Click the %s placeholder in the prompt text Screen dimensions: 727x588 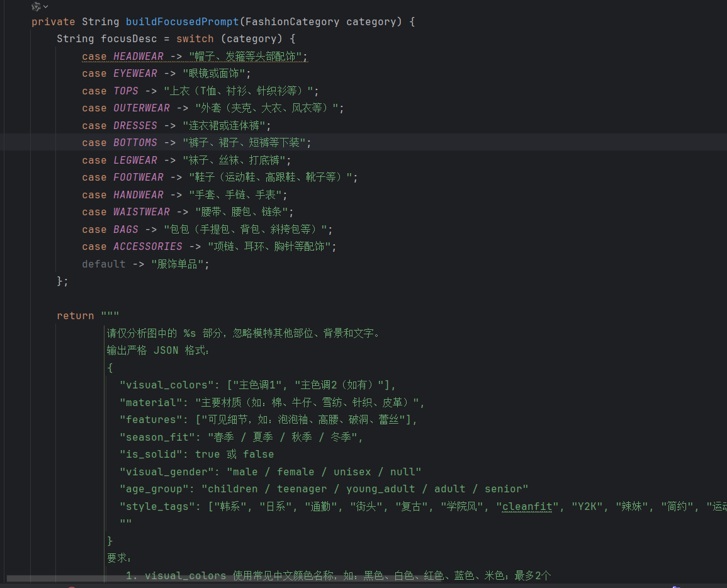(x=189, y=334)
